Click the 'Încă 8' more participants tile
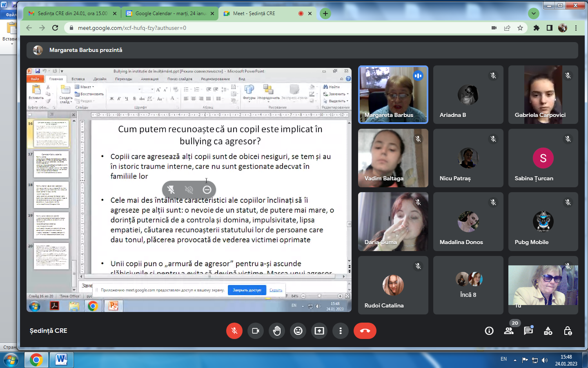Viewport: 588px width, 368px height. click(468, 285)
